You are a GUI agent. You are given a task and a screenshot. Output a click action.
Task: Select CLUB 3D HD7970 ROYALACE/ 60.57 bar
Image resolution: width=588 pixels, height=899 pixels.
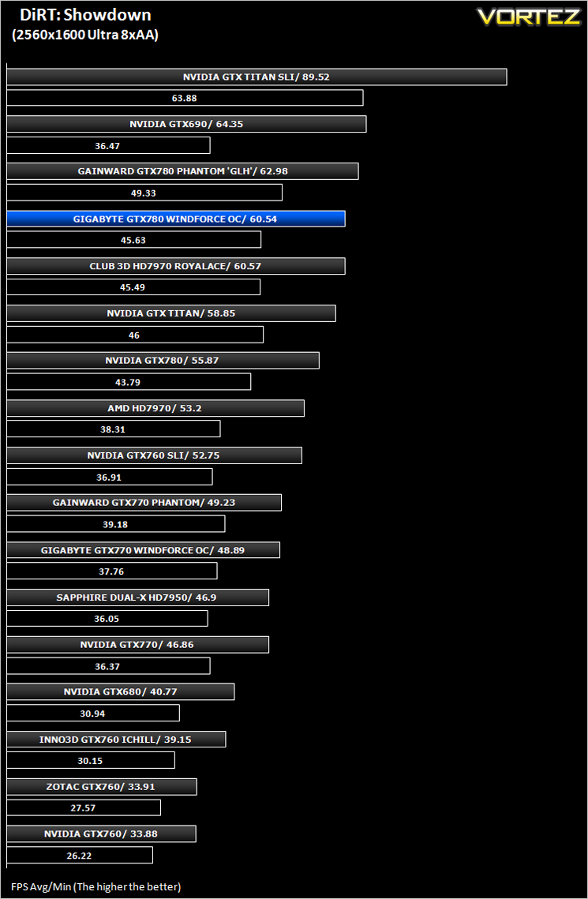[x=176, y=266]
